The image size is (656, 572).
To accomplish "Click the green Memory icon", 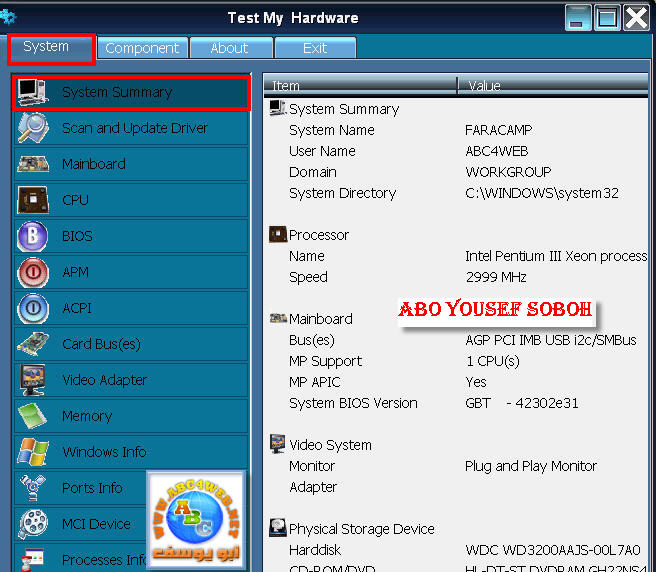I will [x=33, y=416].
